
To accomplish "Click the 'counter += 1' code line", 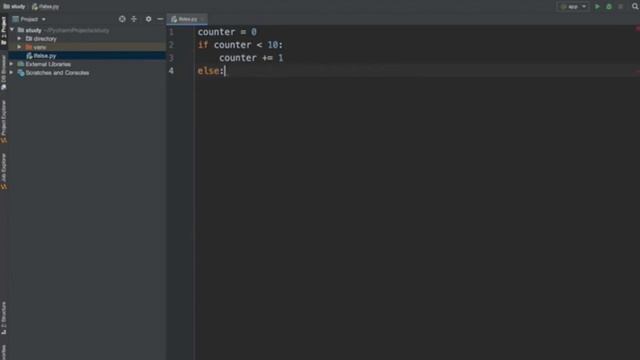I will [x=251, y=58].
